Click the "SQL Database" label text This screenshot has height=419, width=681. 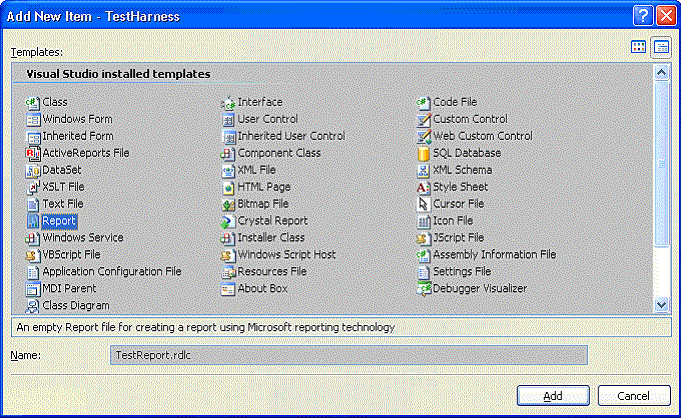point(467,153)
